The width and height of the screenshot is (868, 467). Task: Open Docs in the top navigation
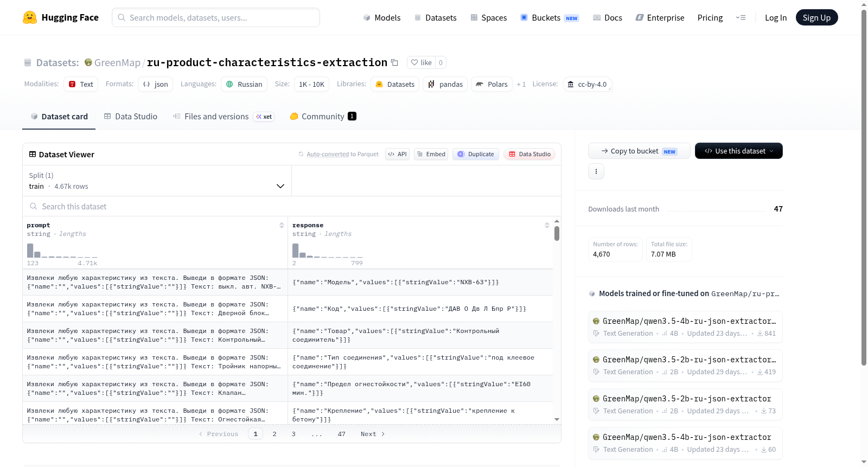tap(608, 17)
